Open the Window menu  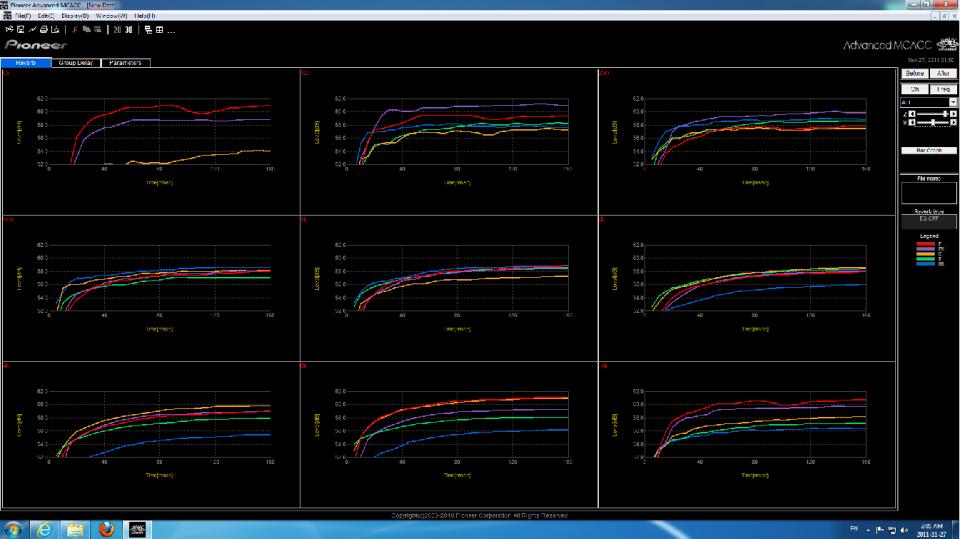coord(110,16)
